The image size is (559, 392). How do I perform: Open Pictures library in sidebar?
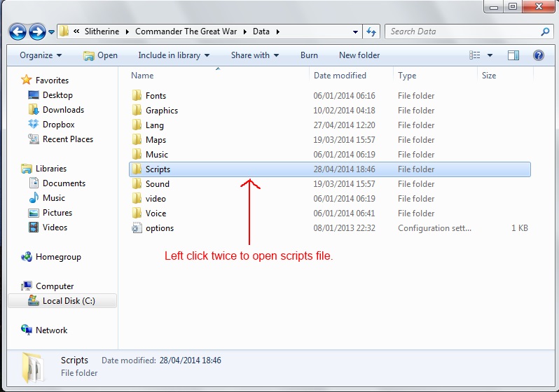(57, 213)
